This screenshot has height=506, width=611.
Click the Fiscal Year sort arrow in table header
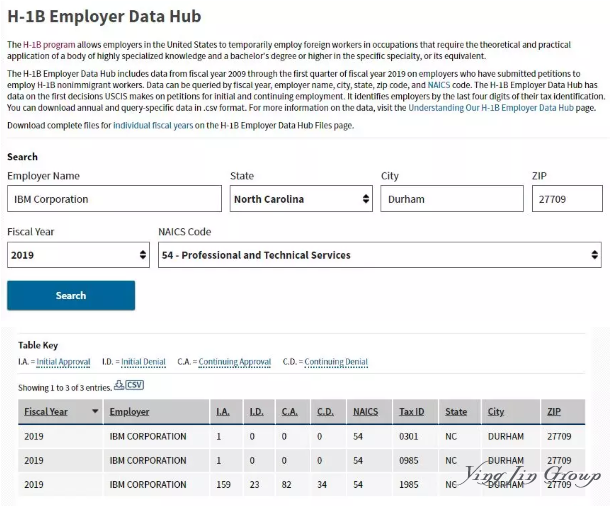(x=95, y=411)
